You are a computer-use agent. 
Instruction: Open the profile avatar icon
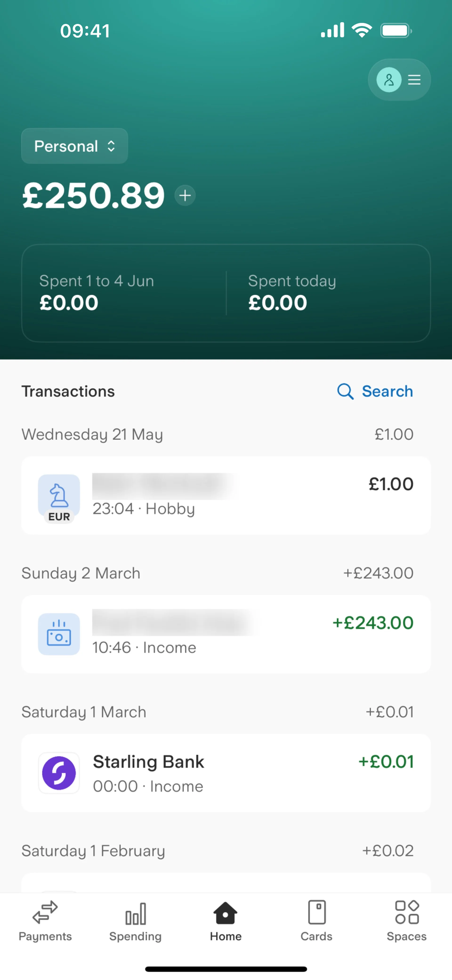click(x=388, y=80)
